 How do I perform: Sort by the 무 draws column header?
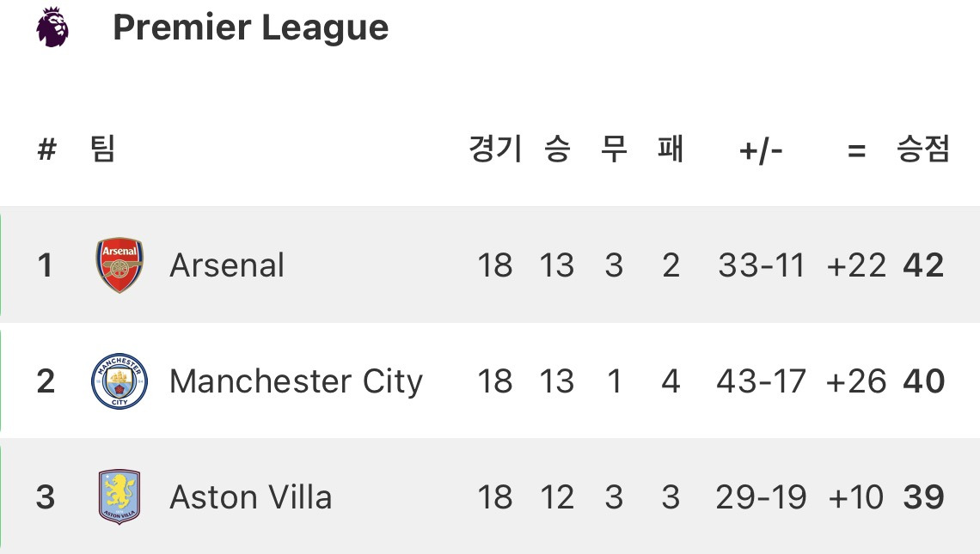click(614, 150)
